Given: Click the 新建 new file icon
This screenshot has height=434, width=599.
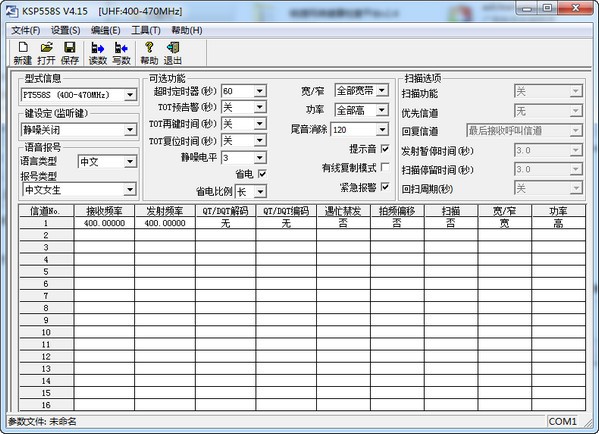Looking at the screenshot, I should [x=23, y=53].
